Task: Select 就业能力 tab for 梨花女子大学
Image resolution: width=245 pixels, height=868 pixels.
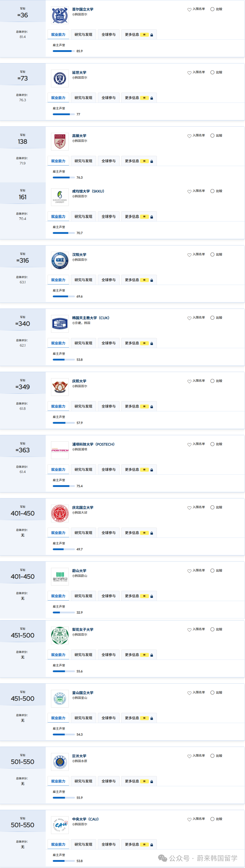Action: 58,655
